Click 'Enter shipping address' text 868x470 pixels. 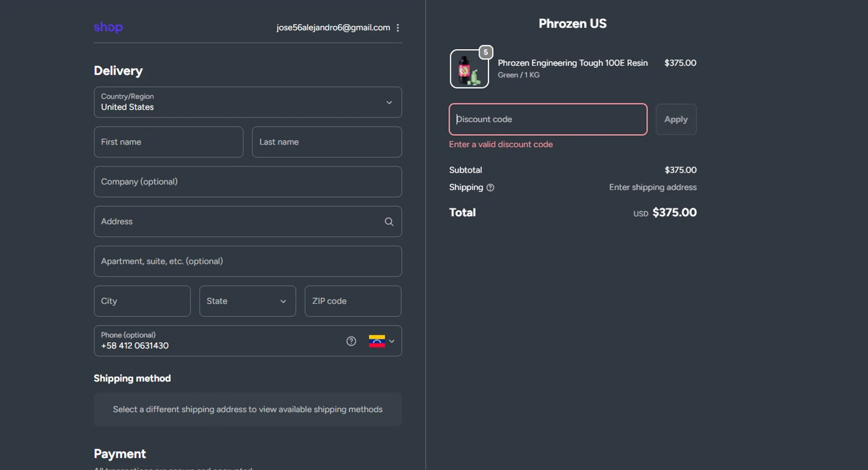tap(653, 187)
